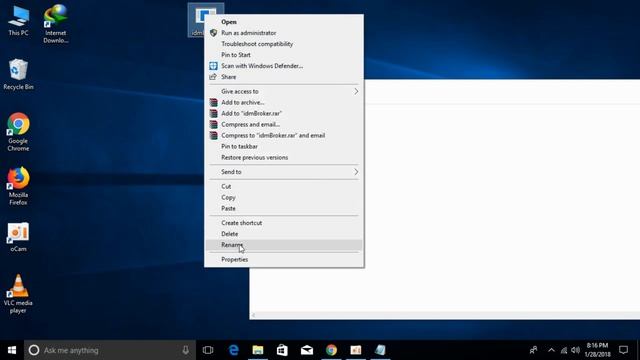Screen dimensions: 640x360
Task: Open People icon in system tray
Action: pos(533,350)
